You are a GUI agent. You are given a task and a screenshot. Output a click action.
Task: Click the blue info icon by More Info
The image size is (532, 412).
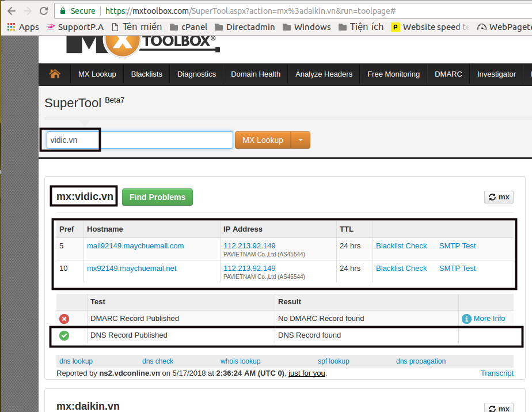pos(466,319)
